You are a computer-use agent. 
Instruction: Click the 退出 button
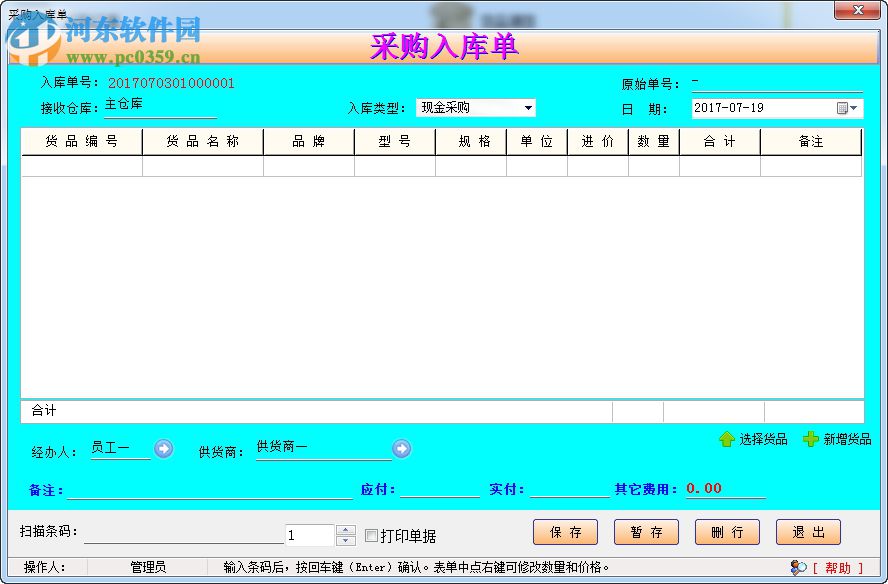coord(808,532)
